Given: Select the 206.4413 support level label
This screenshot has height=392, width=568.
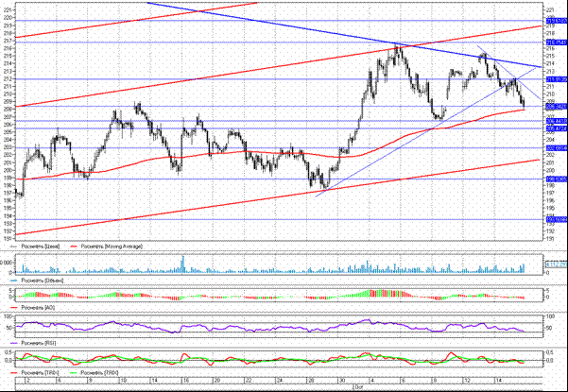Looking at the screenshot, I should pos(556,121).
